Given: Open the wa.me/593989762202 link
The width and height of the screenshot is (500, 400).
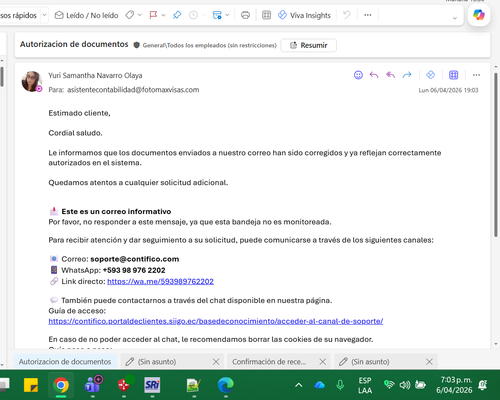Looking at the screenshot, I should click(x=160, y=281).
